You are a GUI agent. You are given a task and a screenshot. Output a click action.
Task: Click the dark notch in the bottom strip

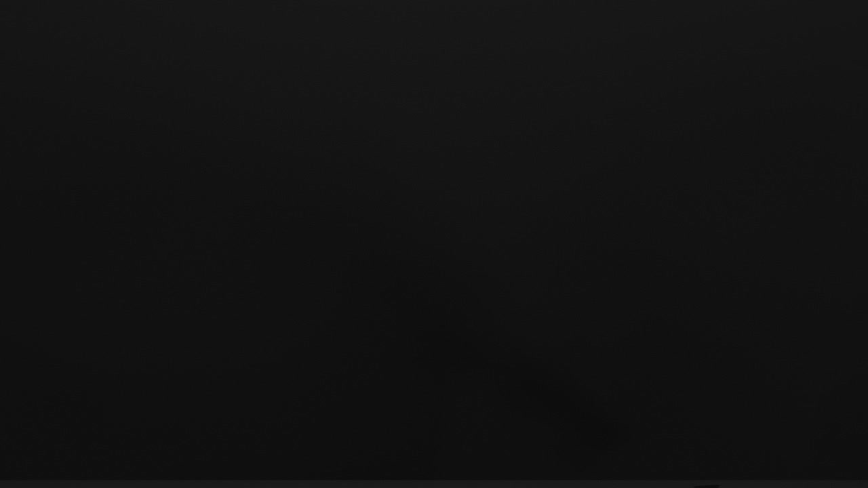[707, 486]
